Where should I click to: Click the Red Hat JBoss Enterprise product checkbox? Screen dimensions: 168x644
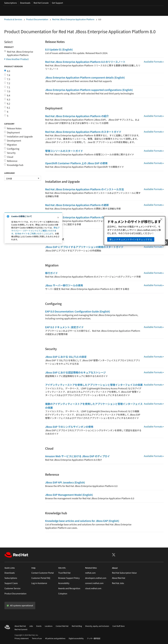[5, 51]
